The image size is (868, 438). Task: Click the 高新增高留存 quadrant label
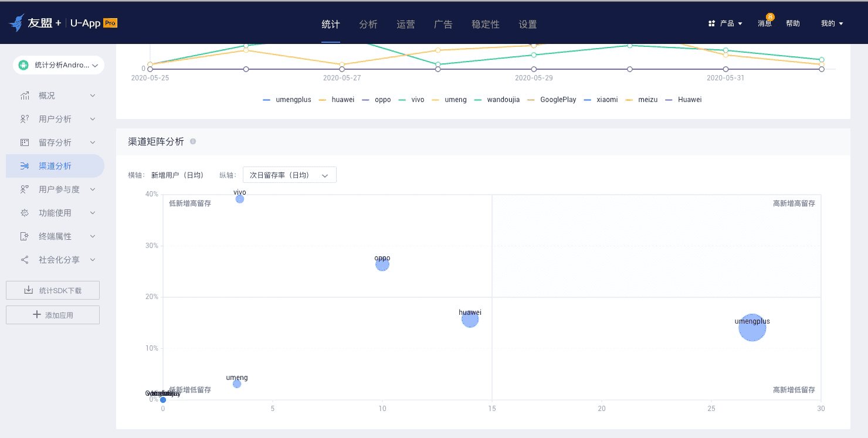point(794,203)
